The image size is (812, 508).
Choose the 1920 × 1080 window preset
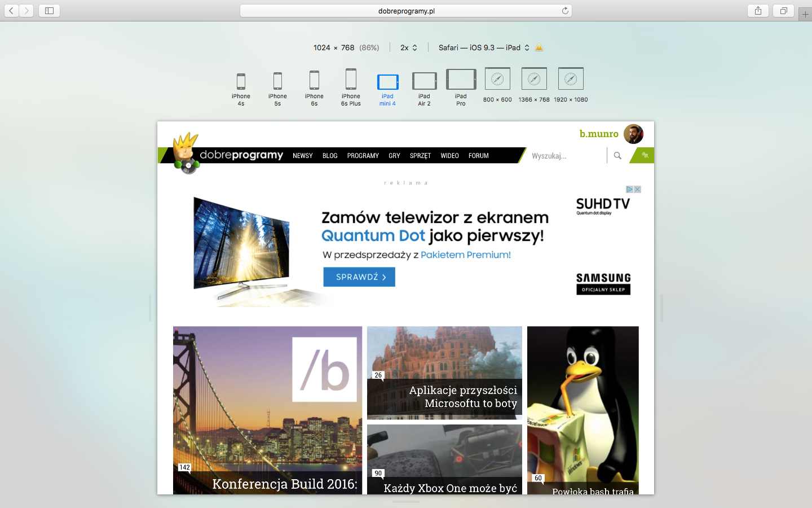point(571,85)
